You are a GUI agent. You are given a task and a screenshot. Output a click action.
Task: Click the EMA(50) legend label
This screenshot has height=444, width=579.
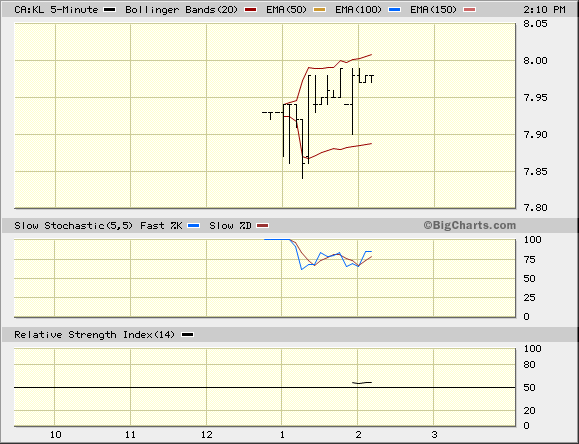click(x=286, y=10)
